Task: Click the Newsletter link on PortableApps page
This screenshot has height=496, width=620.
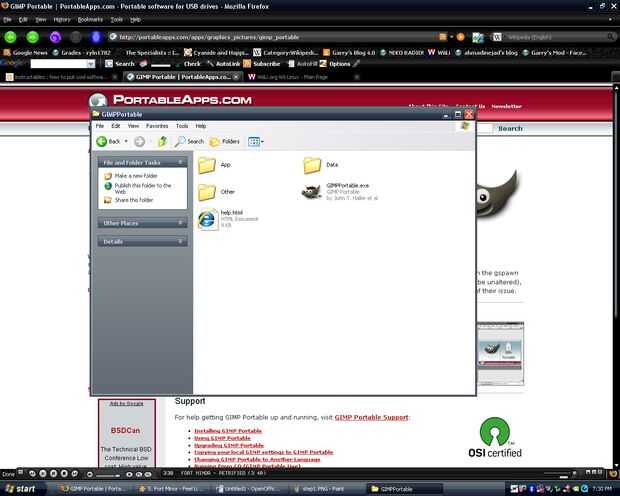Action: [x=507, y=106]
